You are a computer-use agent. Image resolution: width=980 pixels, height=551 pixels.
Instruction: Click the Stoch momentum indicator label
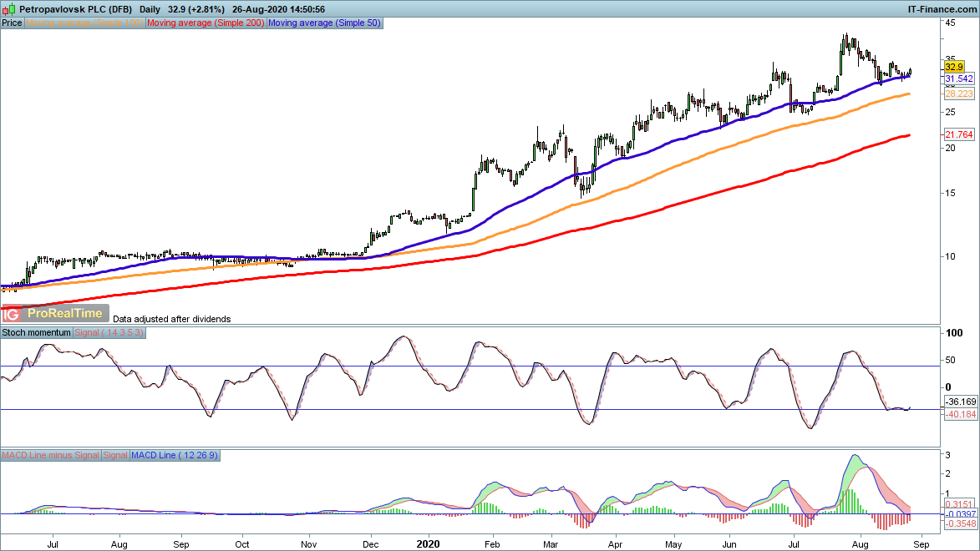37,332
